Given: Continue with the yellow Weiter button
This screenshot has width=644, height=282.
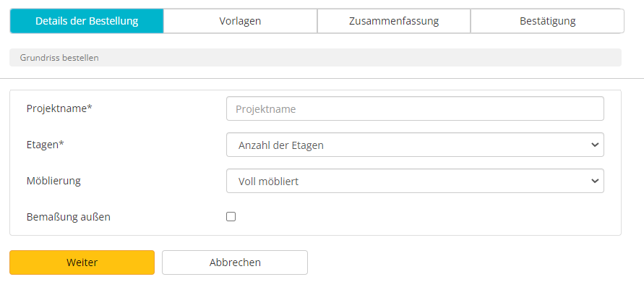Looking at the screenshot, I should [82, 262].
